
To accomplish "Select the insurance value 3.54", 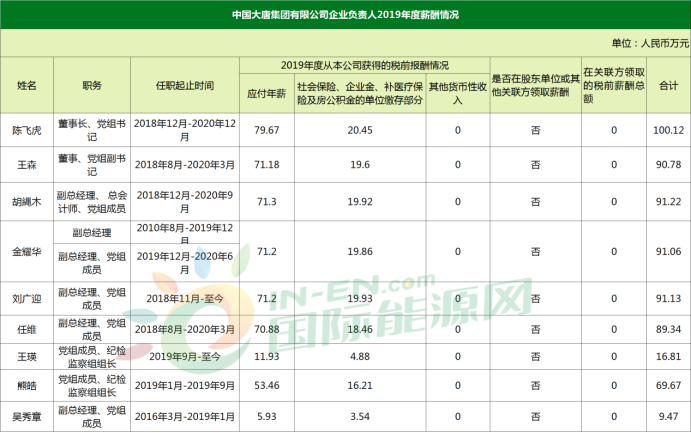I will tap(360, 416).
